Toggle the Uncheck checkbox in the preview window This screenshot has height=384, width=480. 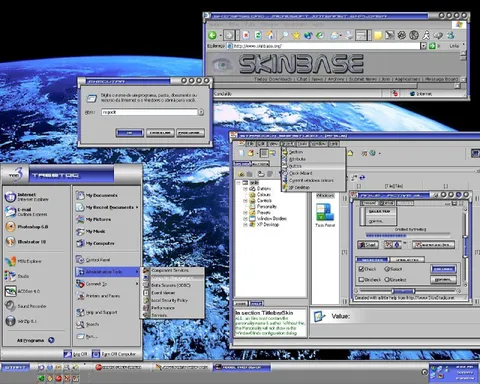click(361, 280)
